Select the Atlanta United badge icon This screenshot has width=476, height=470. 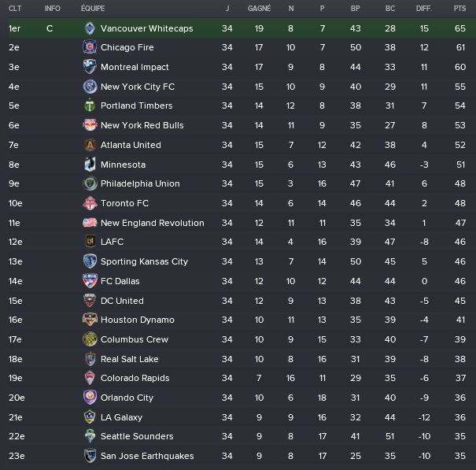90,145
